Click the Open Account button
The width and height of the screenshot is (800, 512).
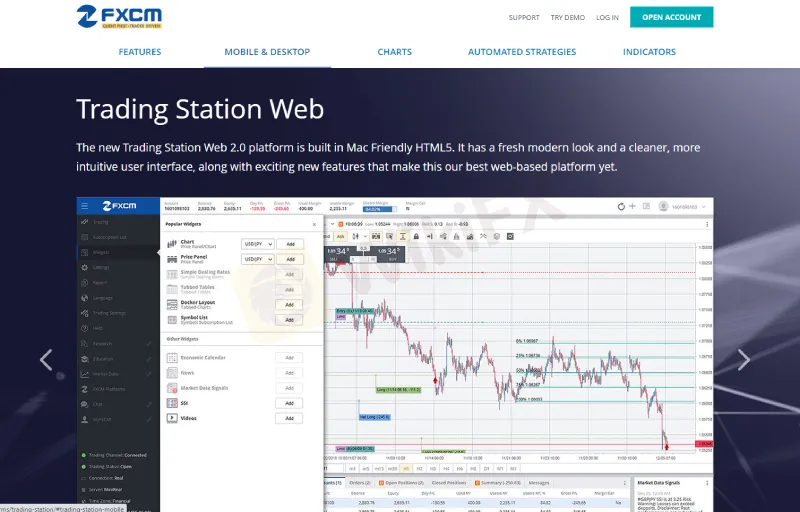click(671, 17)
